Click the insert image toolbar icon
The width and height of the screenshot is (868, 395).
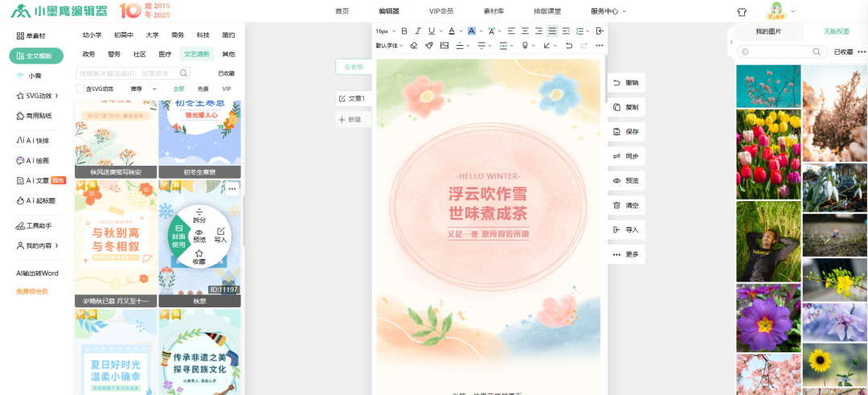(444, 45)
